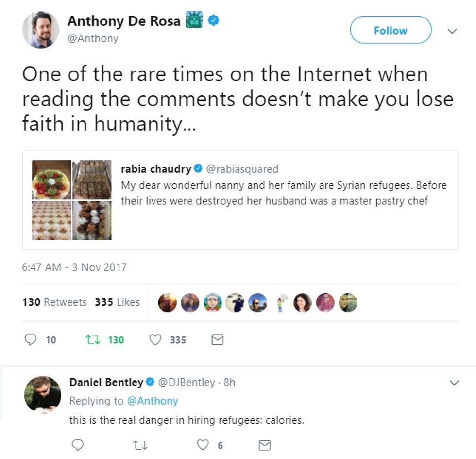
Task: Click the reply icon under Anthony's tweet
Action: (x=30, y=339)
